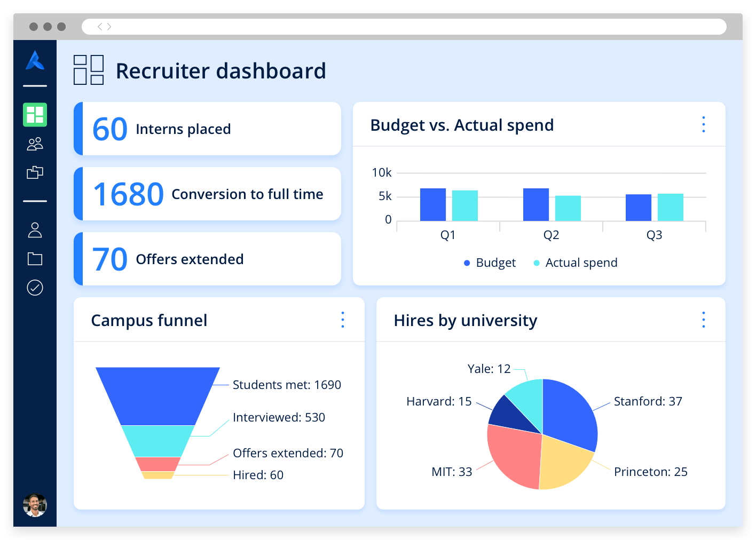Click the user avatar photo
Image resolution: width=756 pixels, height=540 pixels.
pyautogui.click(x=35, y=505)
